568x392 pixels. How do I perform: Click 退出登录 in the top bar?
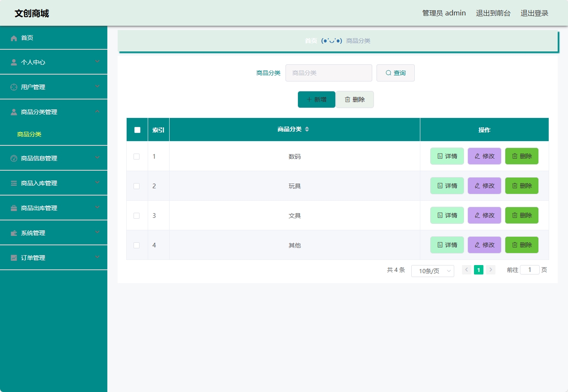coord(535,13)
